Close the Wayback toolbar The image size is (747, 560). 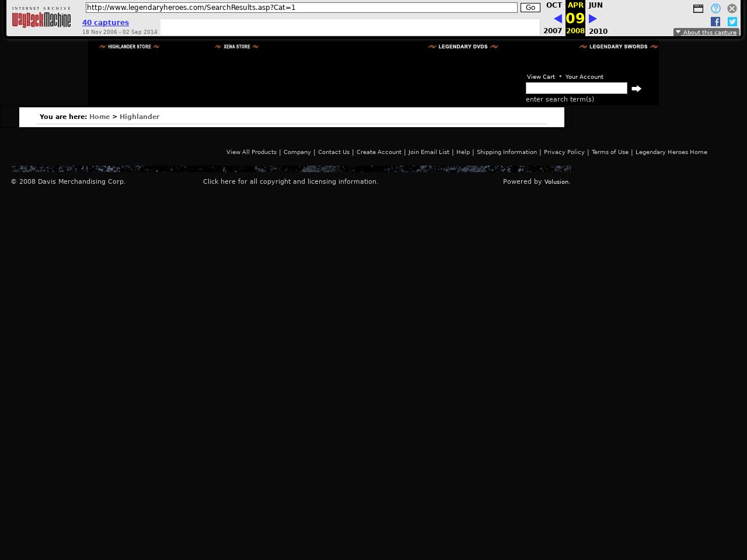click(x=732, y=9)
